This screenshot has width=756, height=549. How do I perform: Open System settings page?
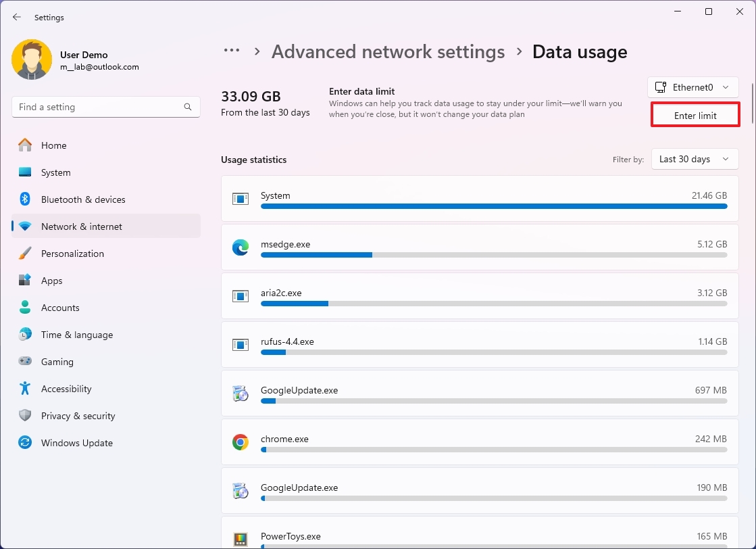(x=106, y=172)
